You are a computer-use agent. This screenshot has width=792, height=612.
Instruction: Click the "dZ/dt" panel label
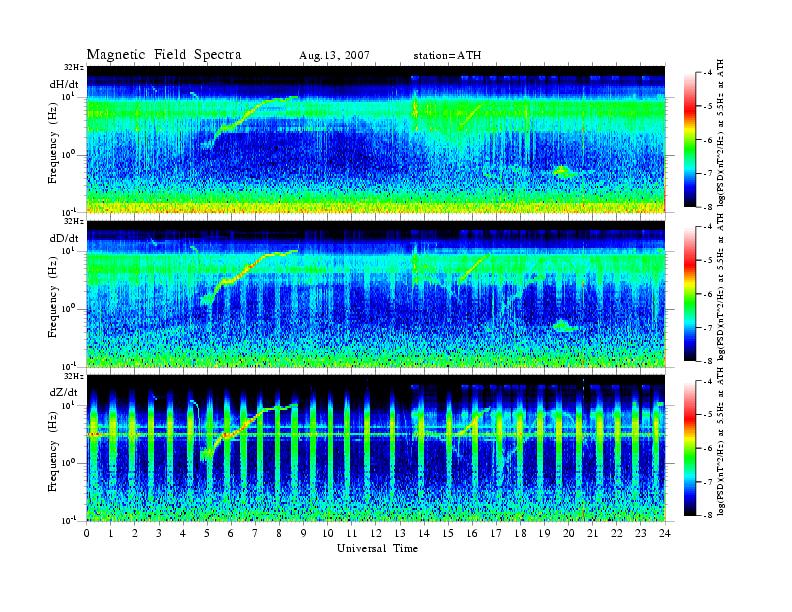tap(64, 392)
